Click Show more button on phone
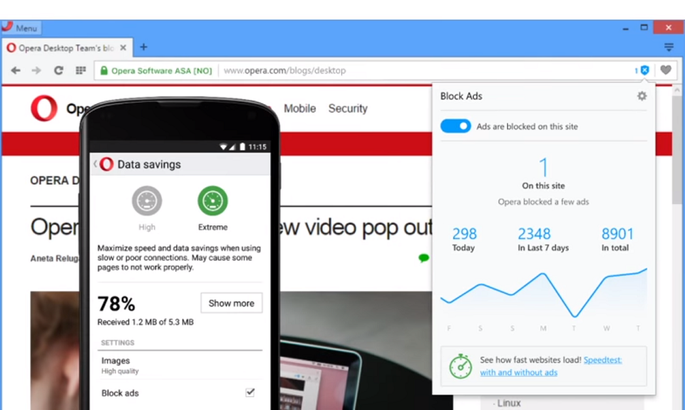Screen dimensions: 685x410 [x=231, y=303]
